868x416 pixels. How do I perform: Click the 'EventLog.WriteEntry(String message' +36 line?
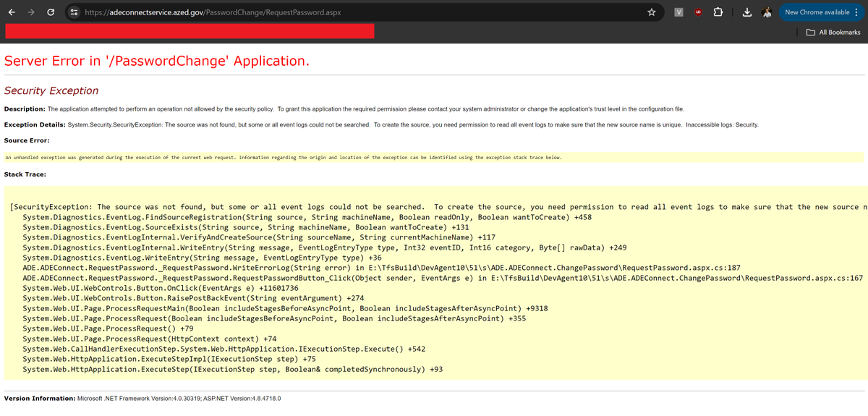click(x=202, y=258)
